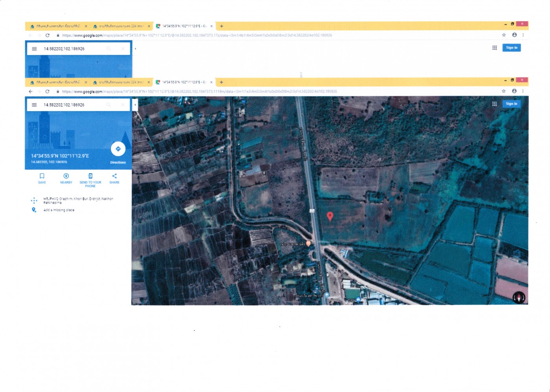
Task: Bookmark page with star in lower address bar
Action: [504, 91]
